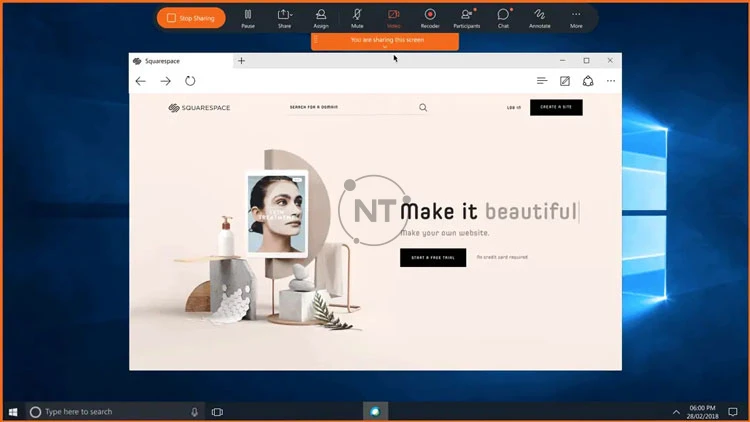Screen dimensions: 750x422
Task: Open the Chat panel
Action: 503,17
